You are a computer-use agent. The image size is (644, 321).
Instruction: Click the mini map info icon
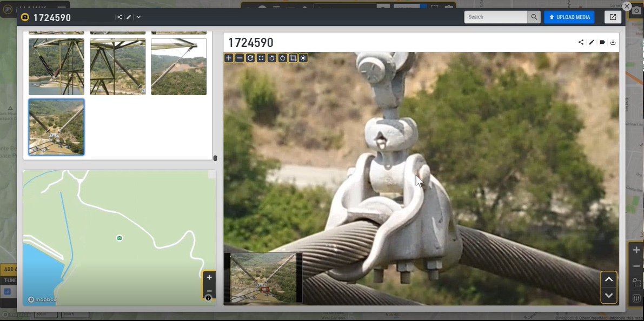point(209,298)
